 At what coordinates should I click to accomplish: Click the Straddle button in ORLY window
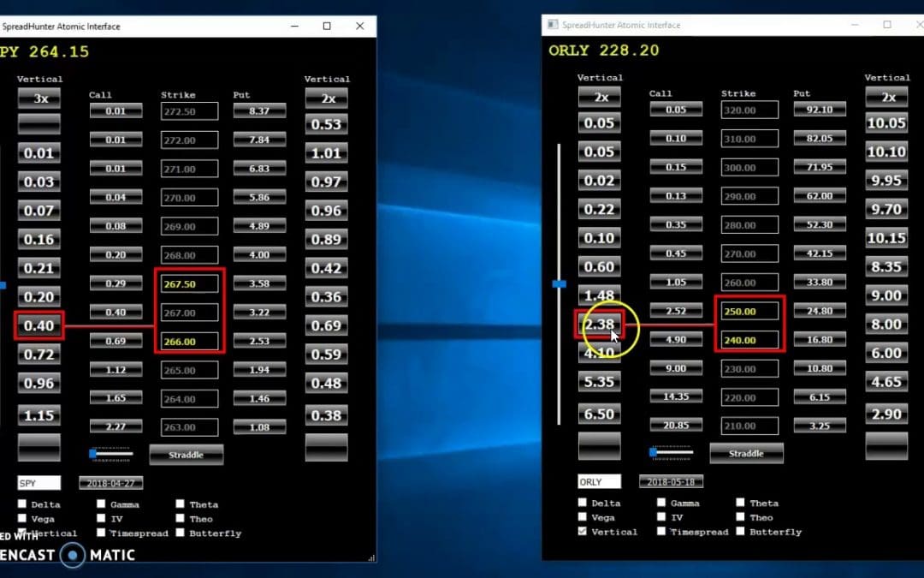[x=747, y=454]
